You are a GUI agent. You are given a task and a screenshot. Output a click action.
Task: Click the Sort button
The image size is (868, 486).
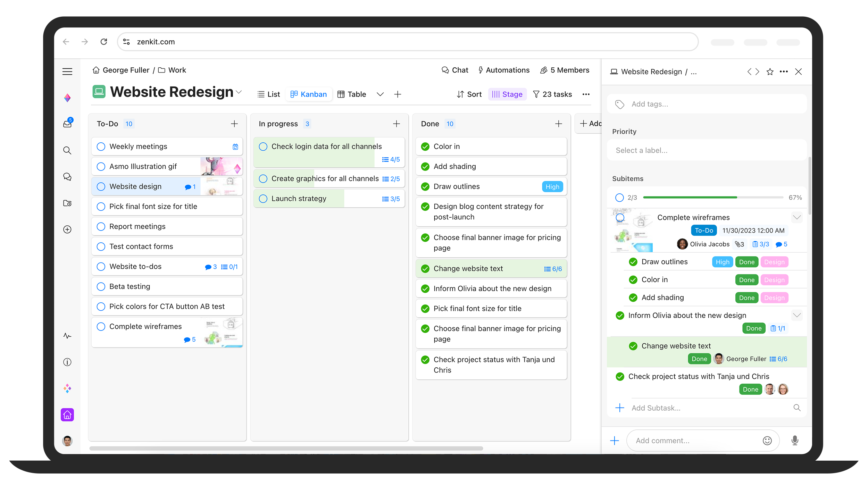tap(469, 94)
